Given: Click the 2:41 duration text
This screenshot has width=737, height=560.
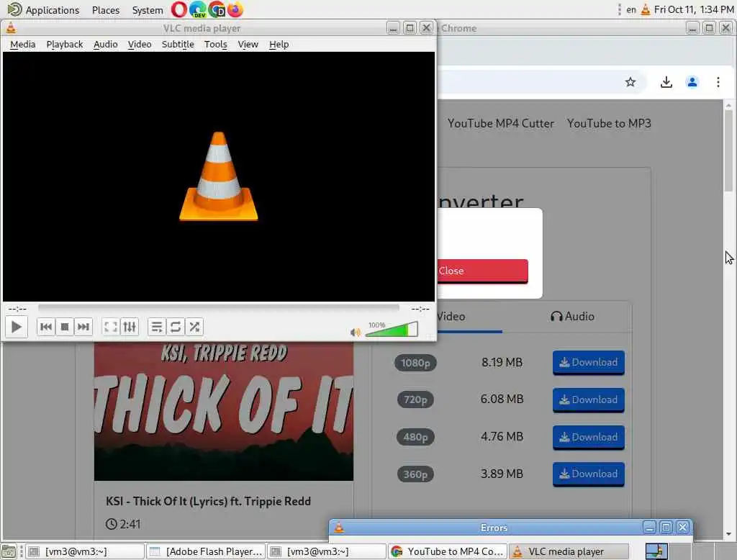Looking at the screenshot, I should 130,524.
